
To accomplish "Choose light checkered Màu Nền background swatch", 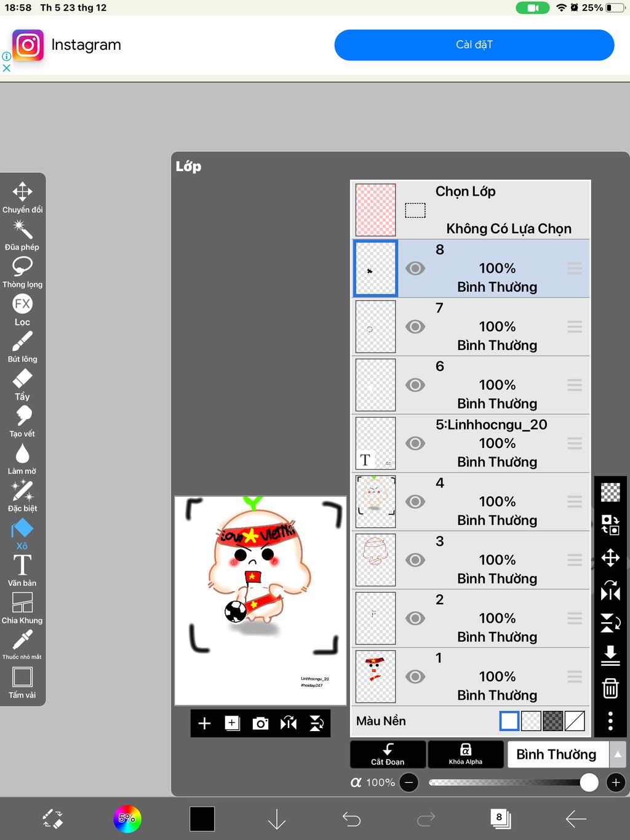I will pyautogui.click(x=531, y=721).
